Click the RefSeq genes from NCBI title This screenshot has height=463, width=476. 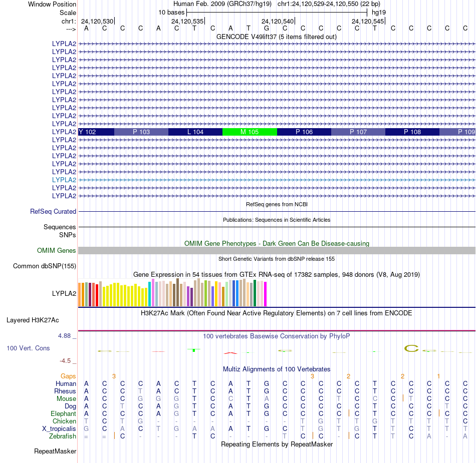pyautogui.click(x=277, y=204)
